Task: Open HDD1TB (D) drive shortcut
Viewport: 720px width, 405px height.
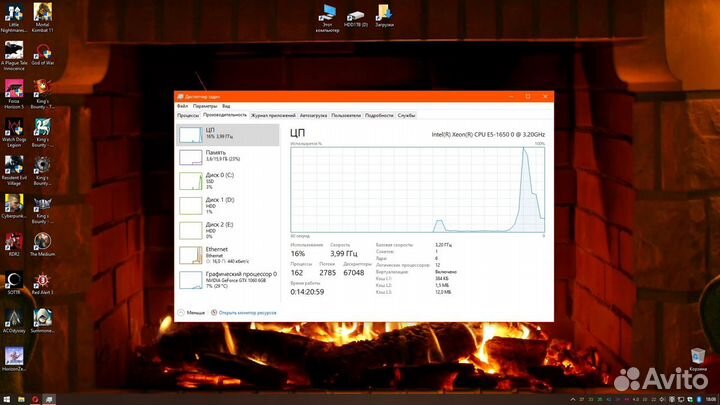Action: coord(356,18)
